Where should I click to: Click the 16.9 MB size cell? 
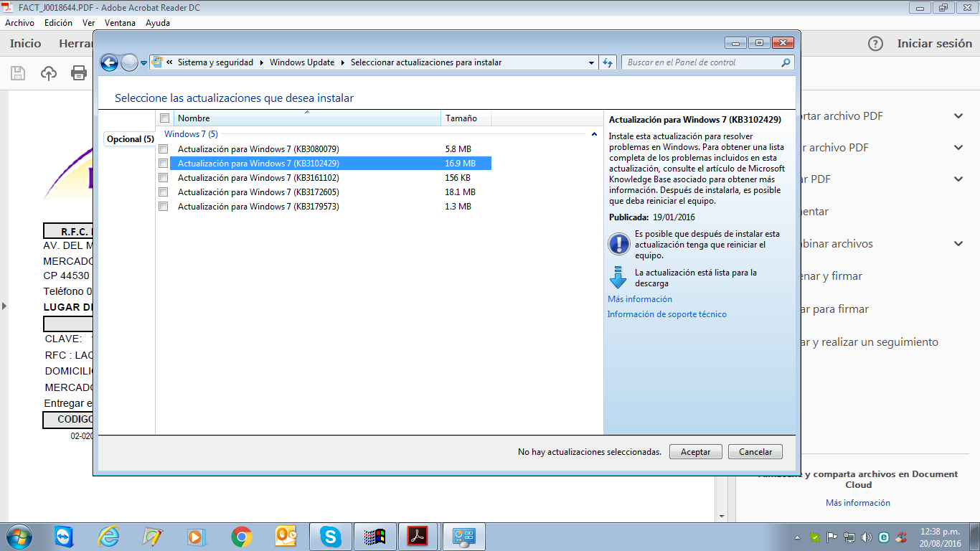[460, 164]
